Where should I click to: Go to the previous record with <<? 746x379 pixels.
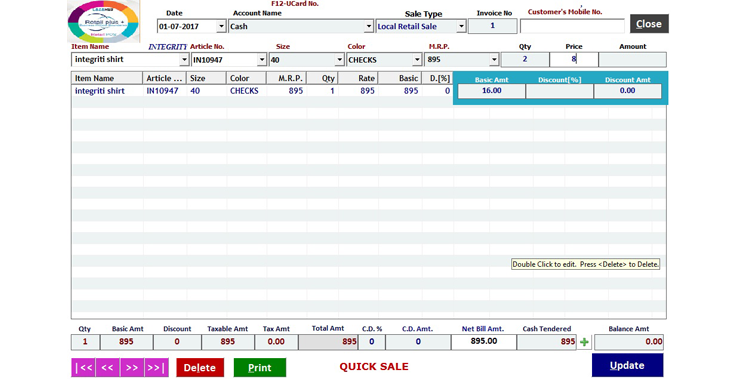click(108, 368)
